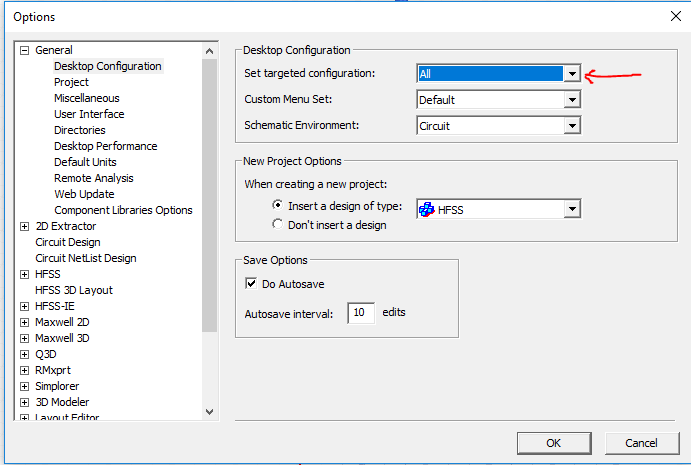Click the tree scrollbar down arrow
The image size is (691, 465).
click(209, 412)
